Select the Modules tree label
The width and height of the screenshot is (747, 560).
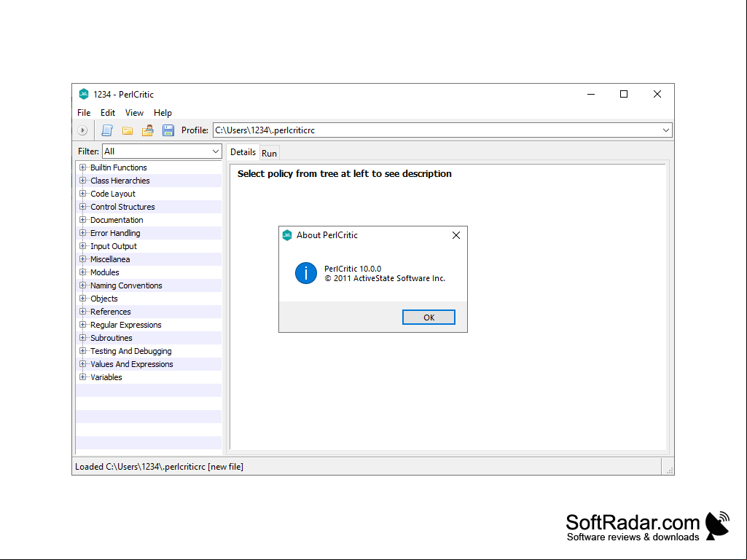(105, 272)
